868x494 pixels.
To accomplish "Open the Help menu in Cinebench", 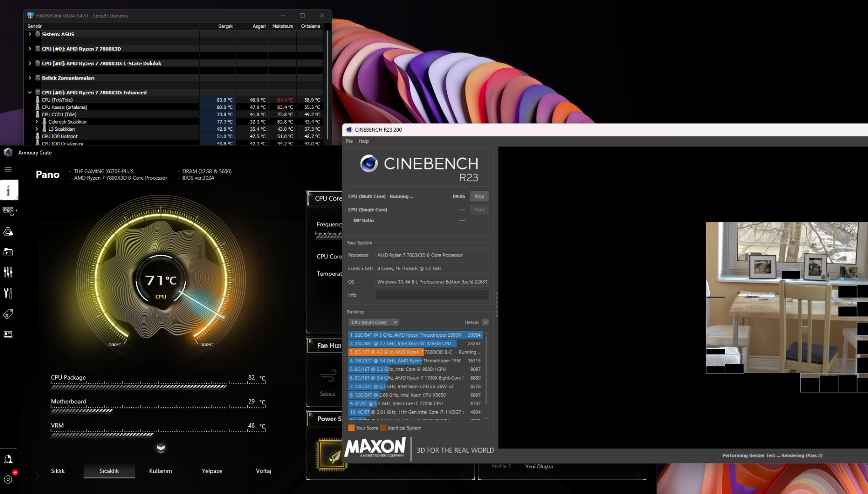I will click(364, 141).
